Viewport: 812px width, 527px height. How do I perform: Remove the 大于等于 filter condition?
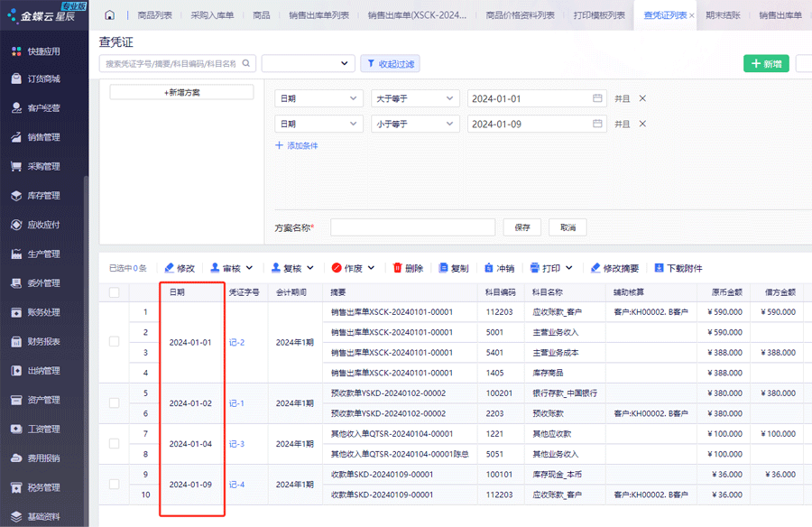642,98
